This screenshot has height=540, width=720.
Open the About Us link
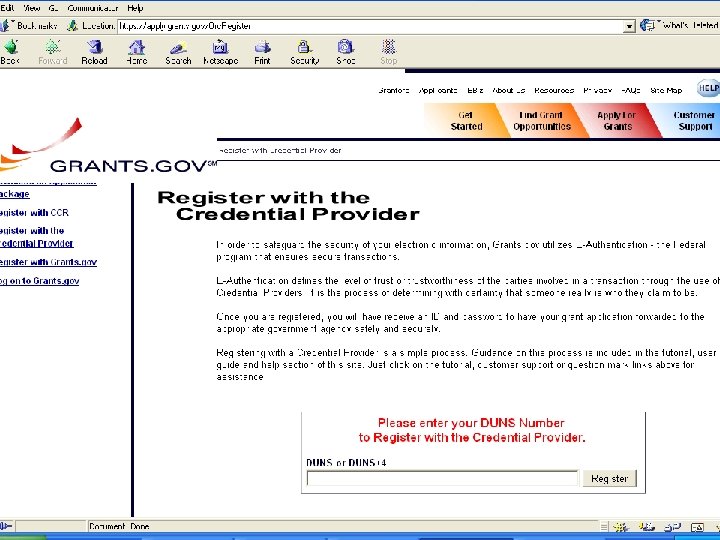click(508, 90)
